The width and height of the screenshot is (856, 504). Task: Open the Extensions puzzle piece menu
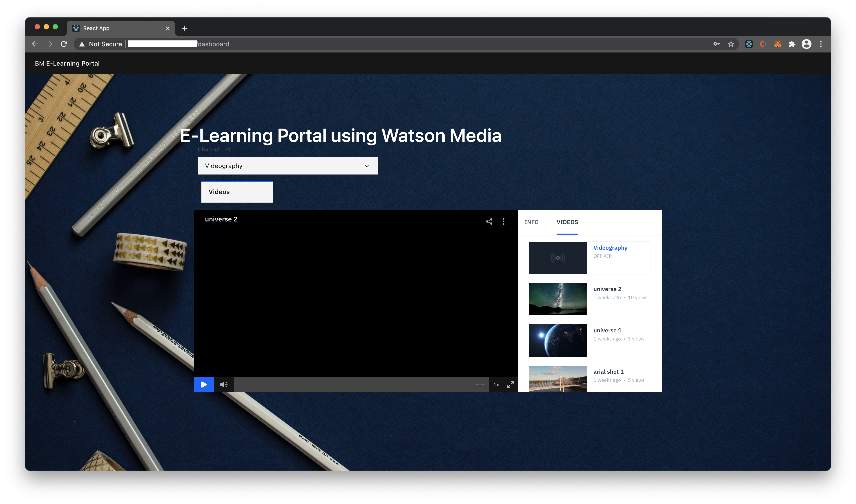click(x=792, y=44)
